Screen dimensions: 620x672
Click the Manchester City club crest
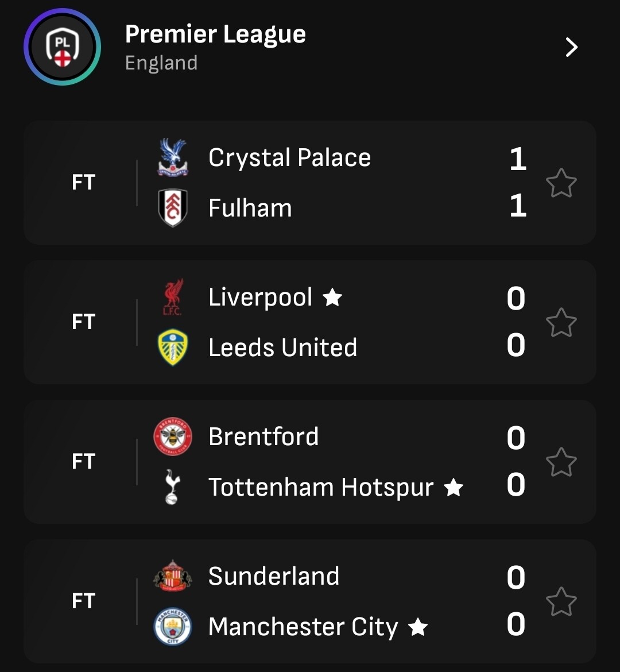coord(172,627)
